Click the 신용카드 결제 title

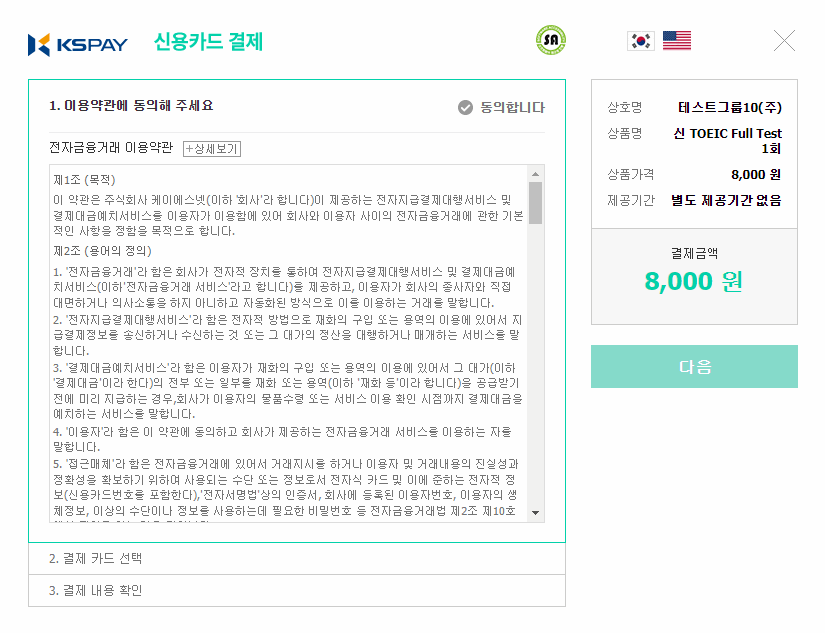click(x=208, y=42)
